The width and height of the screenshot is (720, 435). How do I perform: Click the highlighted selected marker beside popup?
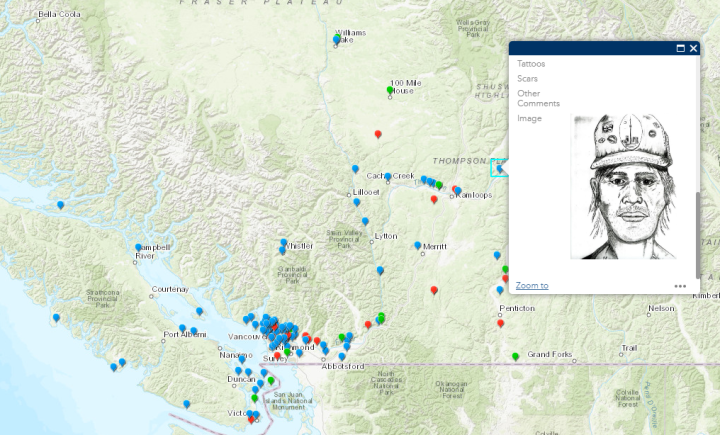pos(499,169)
